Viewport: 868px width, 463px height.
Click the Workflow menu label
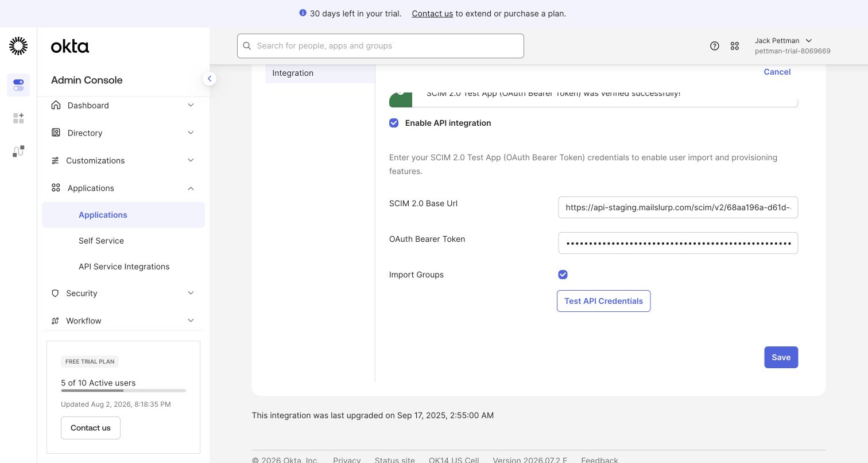coord(83,321)
